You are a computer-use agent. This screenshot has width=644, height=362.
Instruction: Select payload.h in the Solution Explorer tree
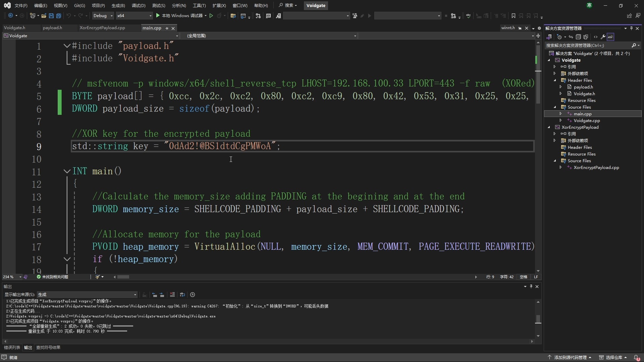tap(583, 87)
